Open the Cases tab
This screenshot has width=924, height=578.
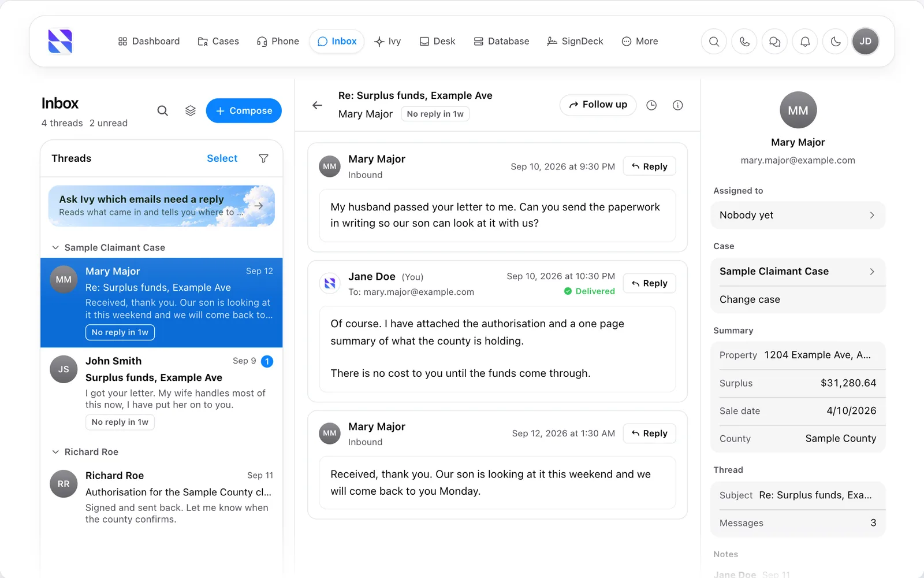(218, 42)
